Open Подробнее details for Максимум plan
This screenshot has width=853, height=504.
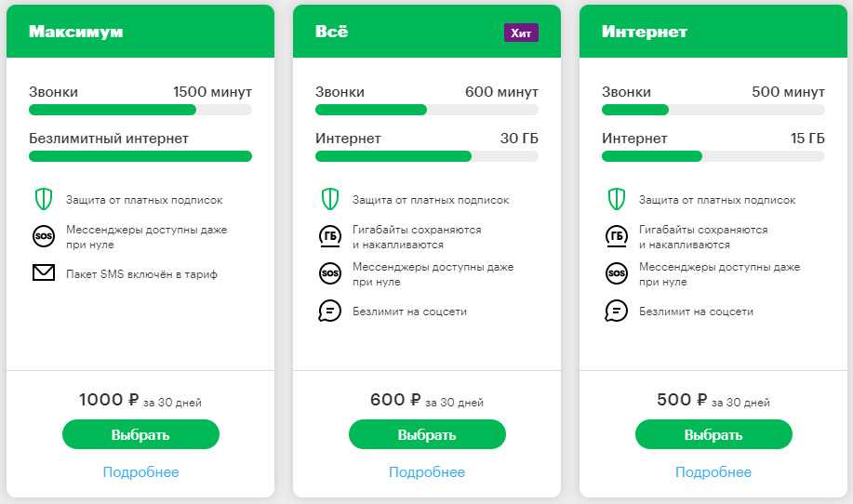140,472
